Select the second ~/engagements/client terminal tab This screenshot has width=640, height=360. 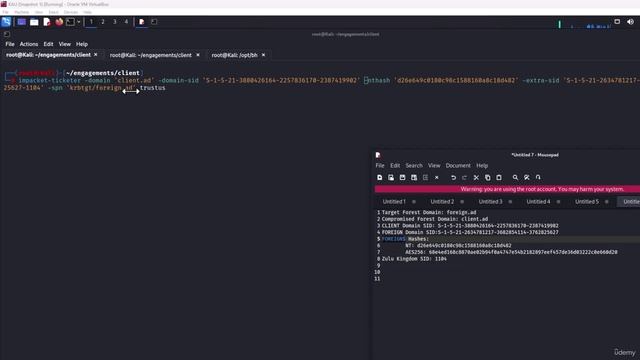(151, 55)
